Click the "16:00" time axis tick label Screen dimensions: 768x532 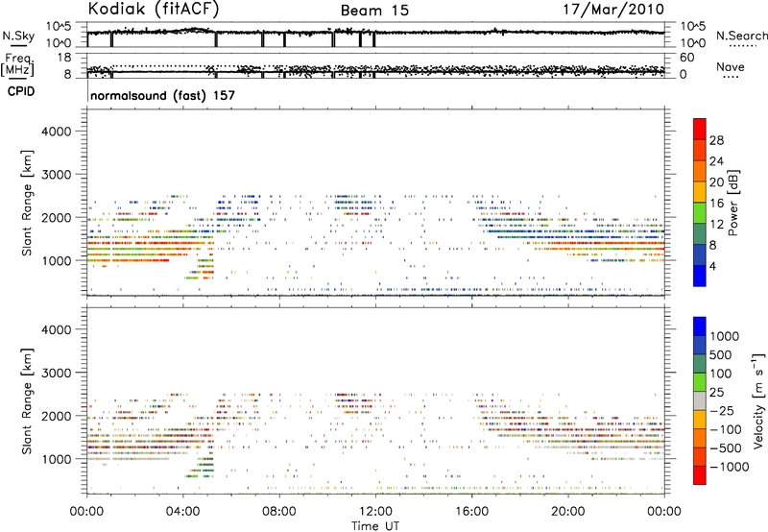pos(471,512)
